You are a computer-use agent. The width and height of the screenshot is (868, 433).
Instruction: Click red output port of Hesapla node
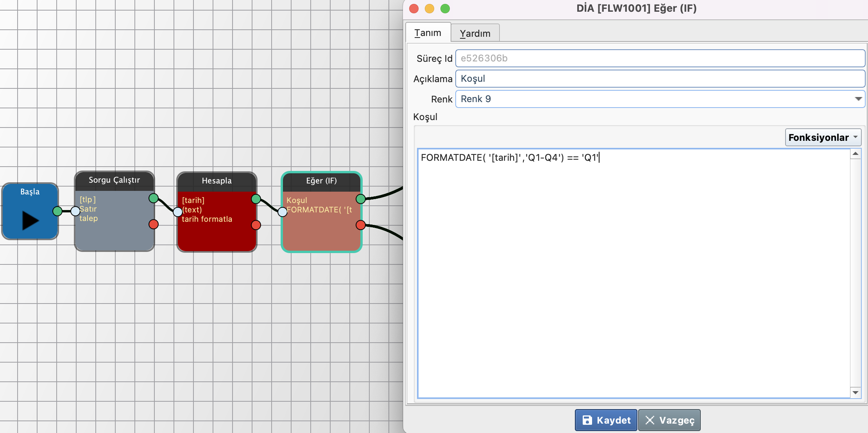pos(256,225)
